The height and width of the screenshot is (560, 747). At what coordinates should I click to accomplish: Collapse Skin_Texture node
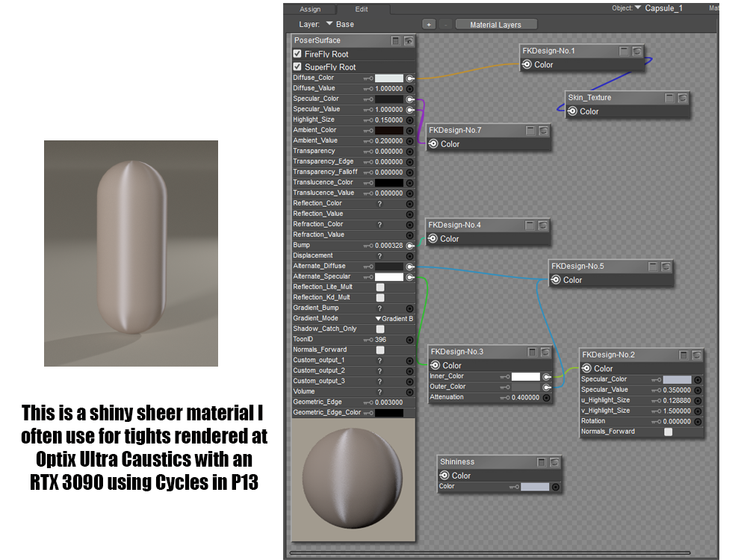pos(669,98)
